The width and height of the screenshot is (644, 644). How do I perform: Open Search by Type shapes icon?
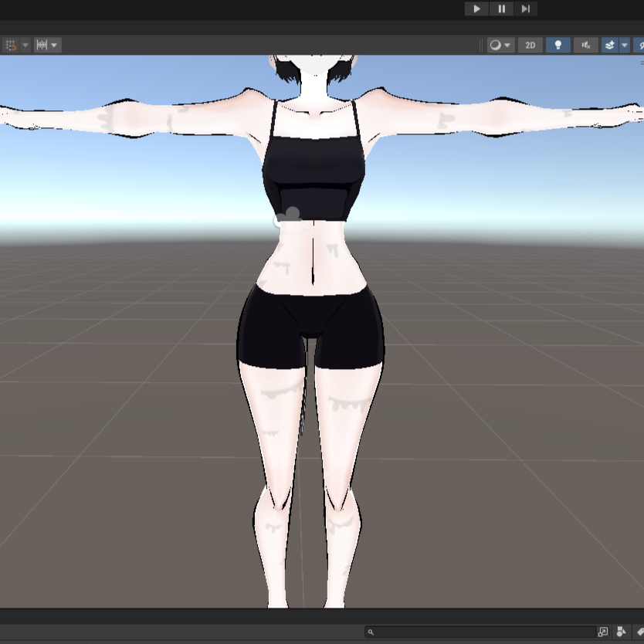point(621,632)
